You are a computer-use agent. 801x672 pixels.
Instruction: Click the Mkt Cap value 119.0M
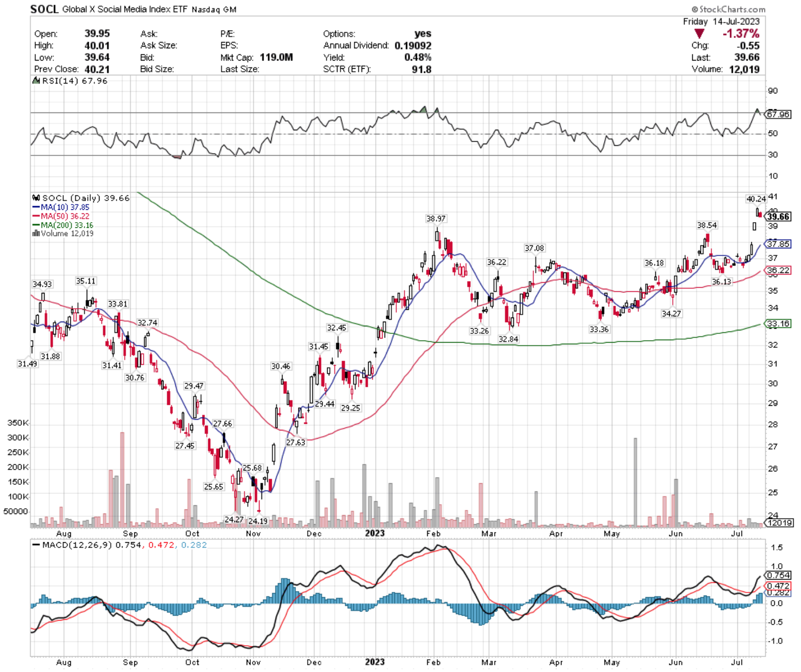tap(276, 57)
